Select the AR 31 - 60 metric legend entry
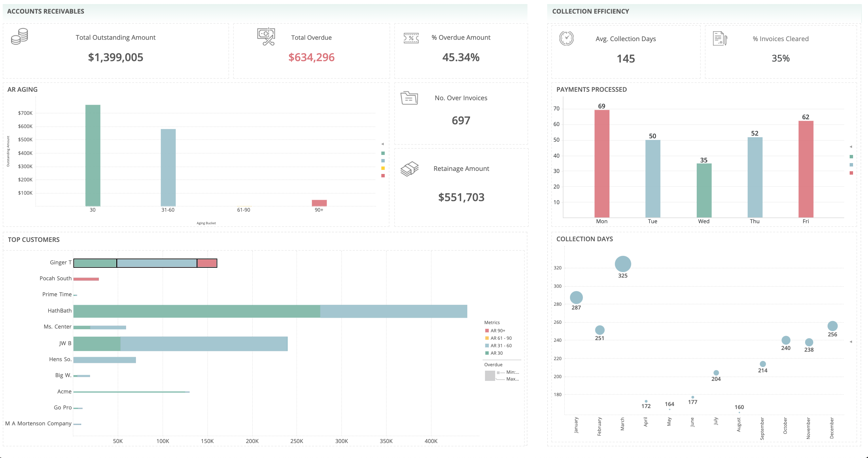 pyautogui.click(x=499, y=346)
